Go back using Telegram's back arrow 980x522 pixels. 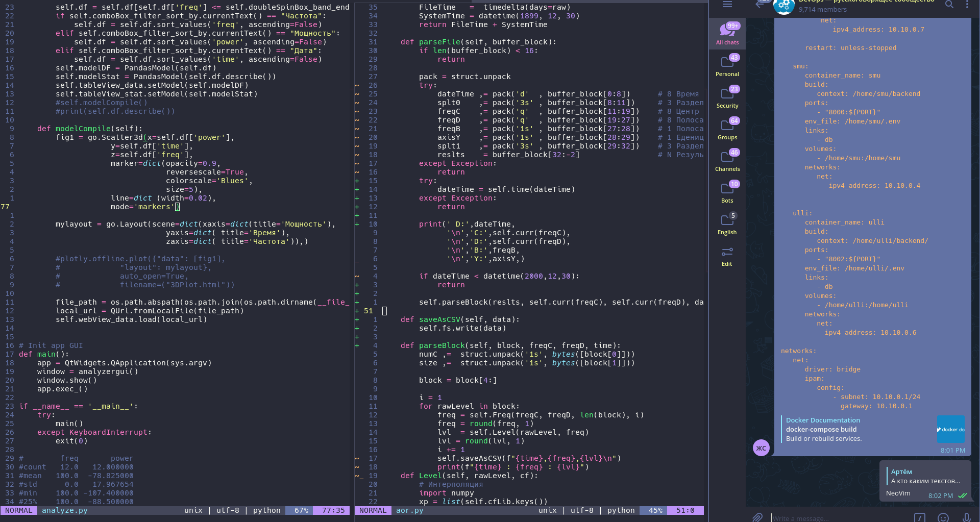point(761,5)
